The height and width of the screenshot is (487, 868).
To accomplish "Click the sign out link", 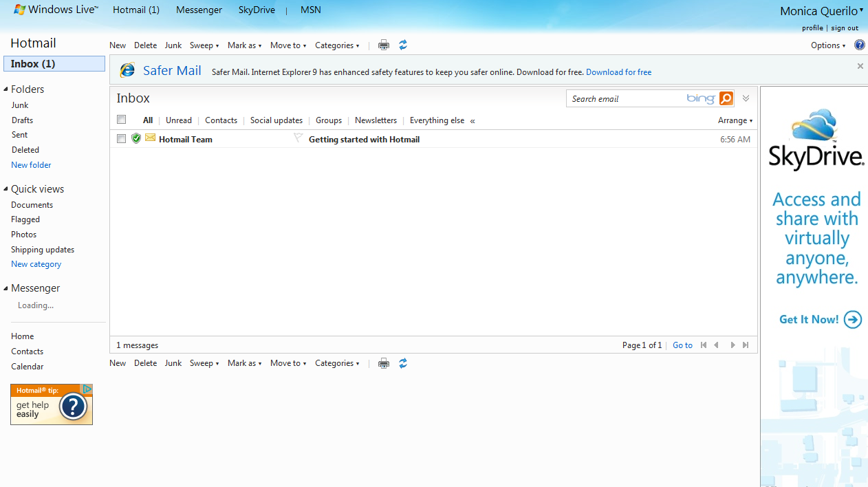I will click(845, 28).
